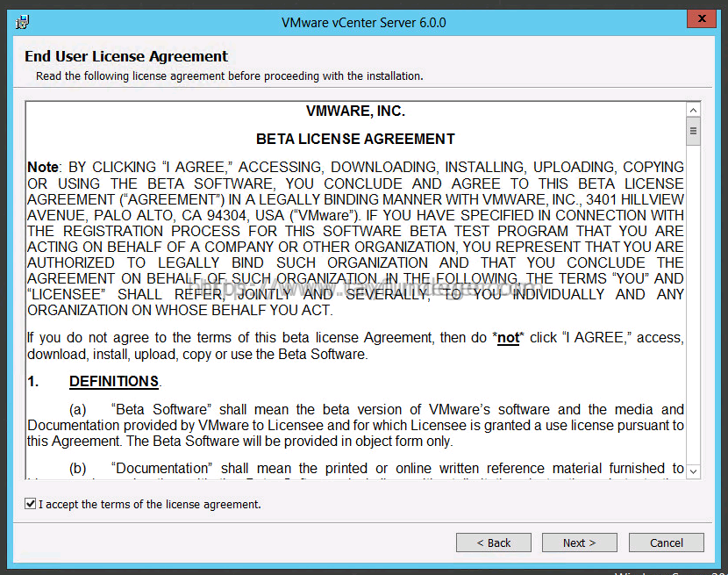
Task: Close the VMware vCenter Server installer window
Action: pos(702,18)
